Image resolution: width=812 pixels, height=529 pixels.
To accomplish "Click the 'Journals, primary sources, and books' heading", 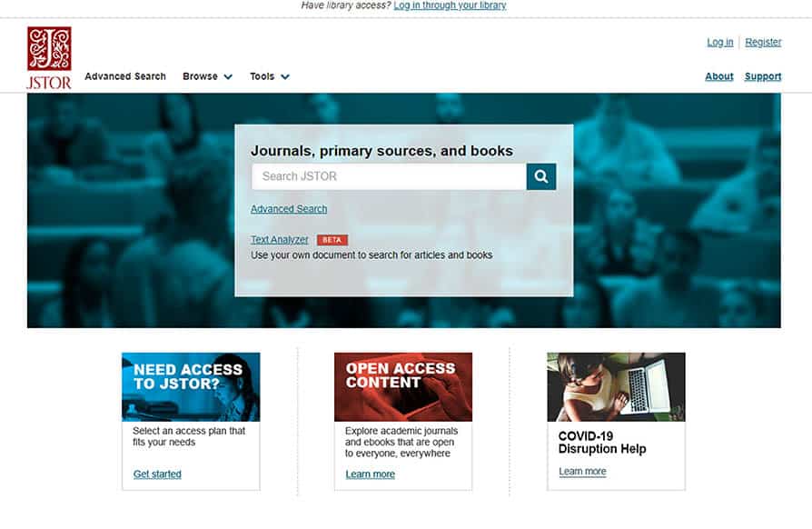I will 382,151.
